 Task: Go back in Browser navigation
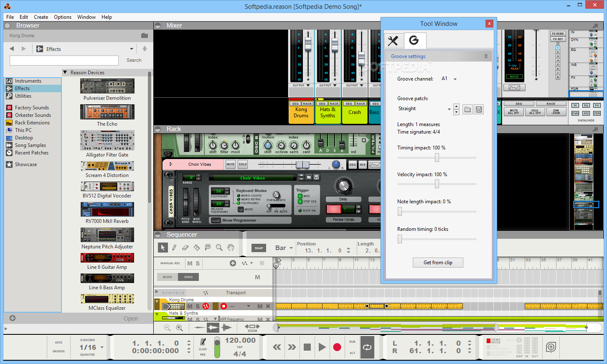click(12, 49)
